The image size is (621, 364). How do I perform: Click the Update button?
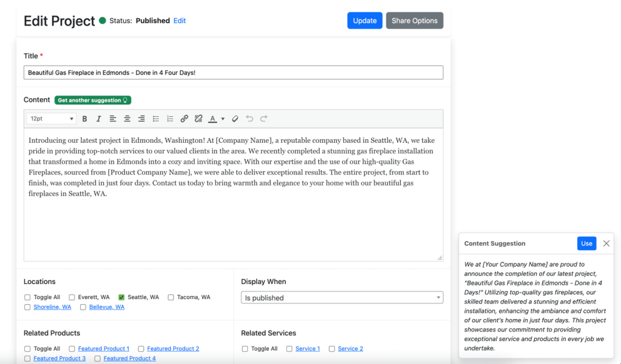[x=364, y=21]
